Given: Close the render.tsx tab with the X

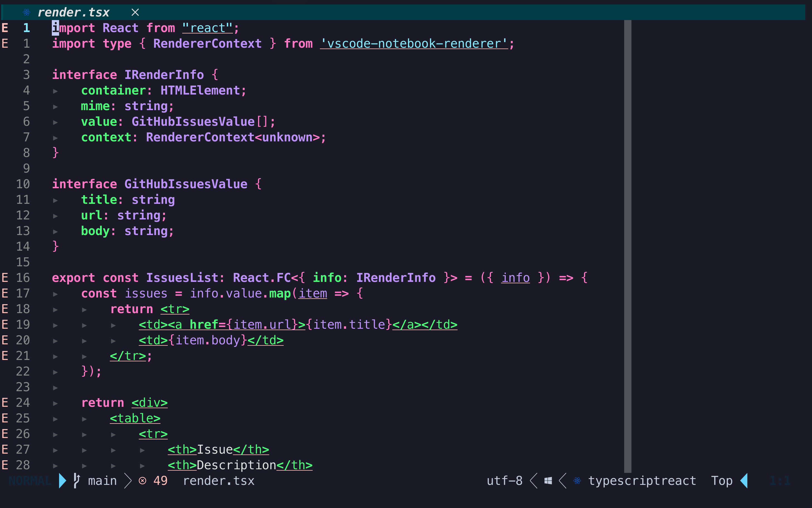Looking at the screenshot, I should pos(135,12).
